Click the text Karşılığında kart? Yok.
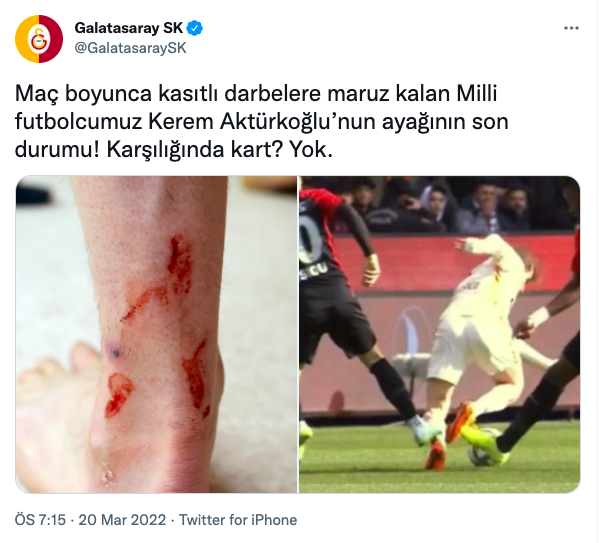Viewport: 601px width, 543px height. tap(219, 150)
